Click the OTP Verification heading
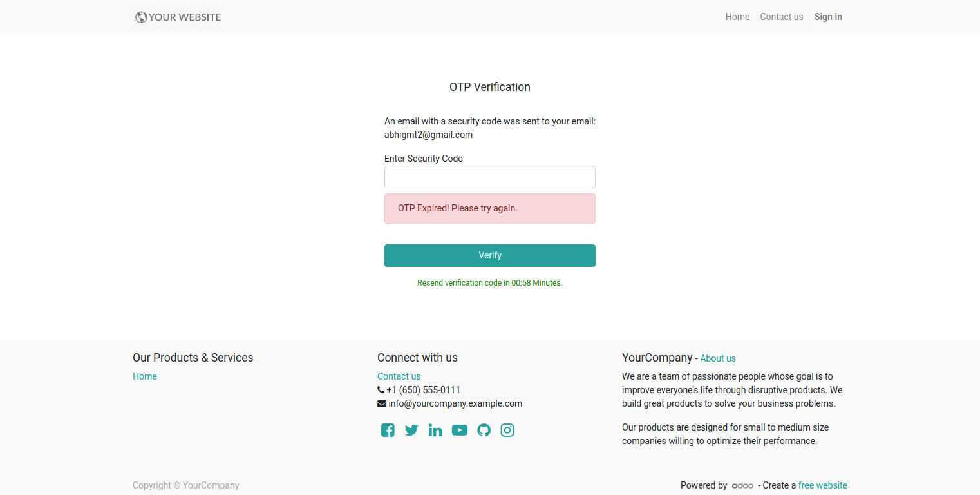Viewport: 980px width, 495px height. [490, 87]
